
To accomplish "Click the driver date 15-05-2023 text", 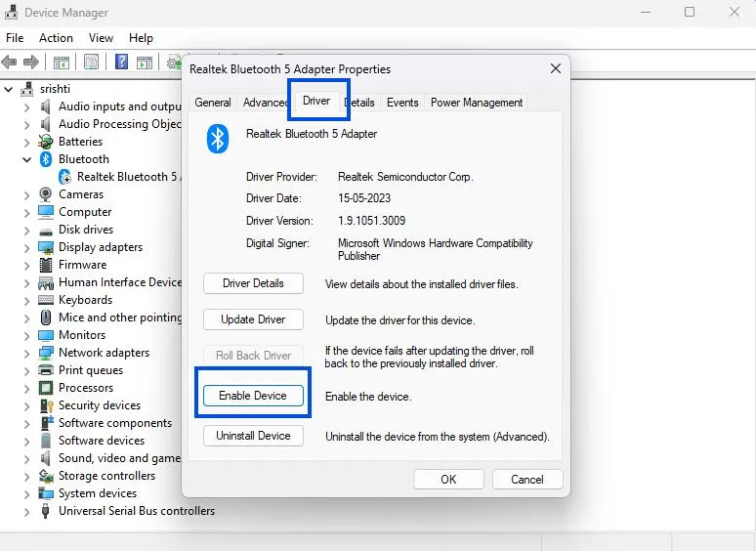I will pos(364,198).
